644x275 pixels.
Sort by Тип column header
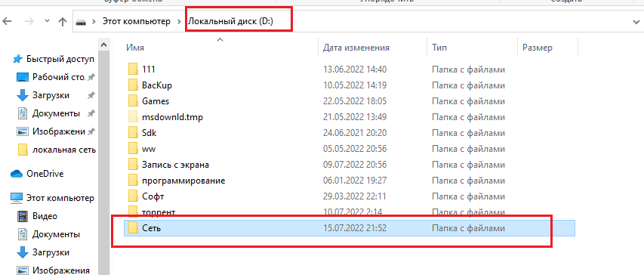(x=439, y=48)
